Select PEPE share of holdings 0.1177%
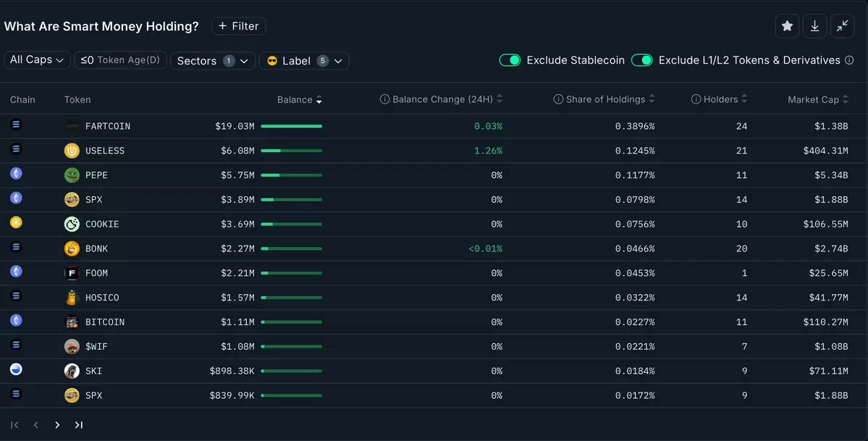The width and height of the screenshot is (868, 441). coord(635,175)
